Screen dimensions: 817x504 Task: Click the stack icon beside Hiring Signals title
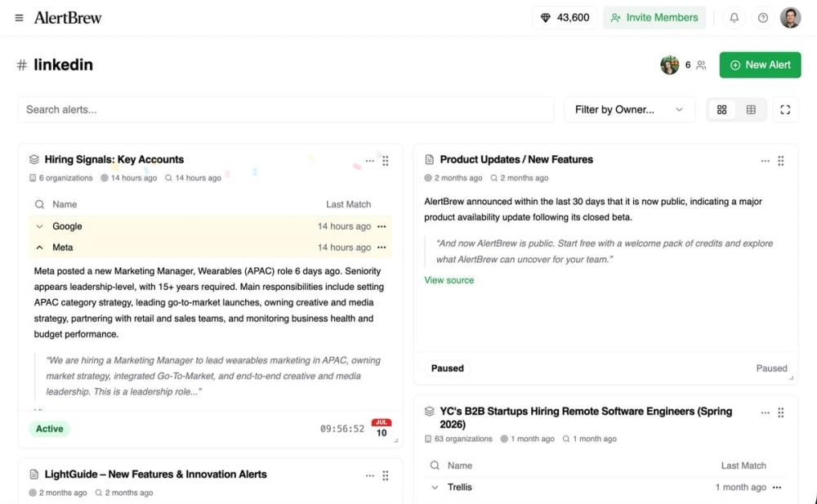click(33, 159)
